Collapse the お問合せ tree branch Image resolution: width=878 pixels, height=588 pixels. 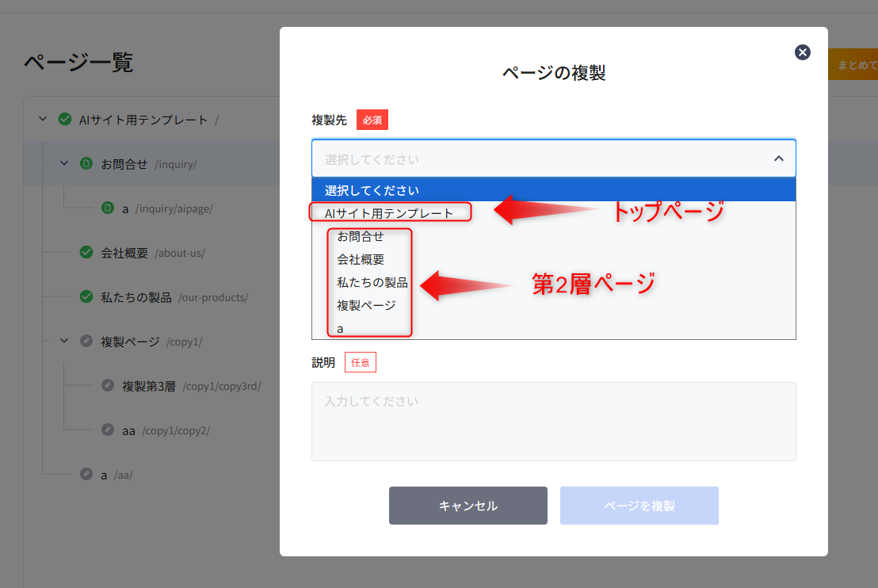tap(64, 164)
